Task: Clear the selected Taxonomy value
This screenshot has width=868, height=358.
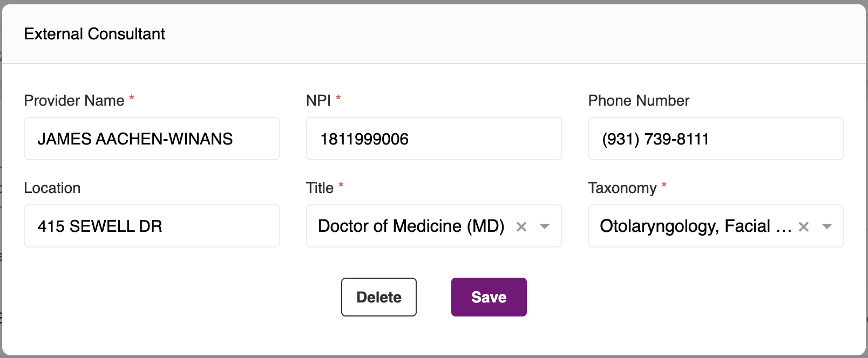Action: [803, 227]
